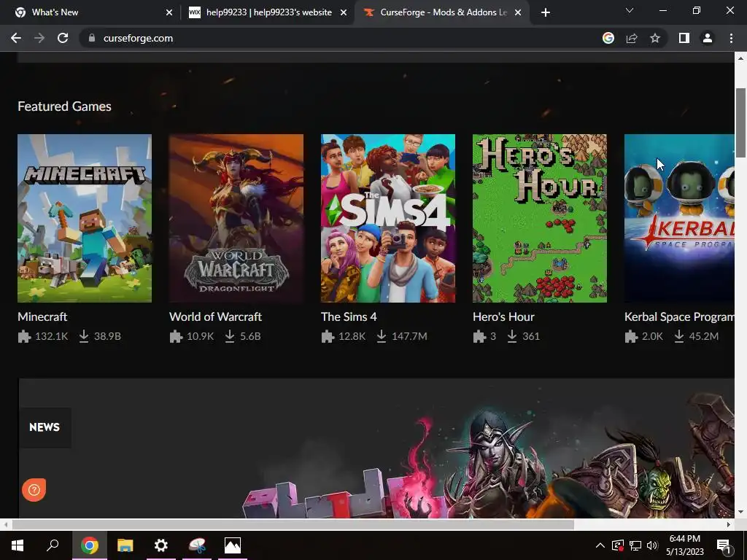
Task: Click the Hero's Hour title link
Action: pos(503,316)
